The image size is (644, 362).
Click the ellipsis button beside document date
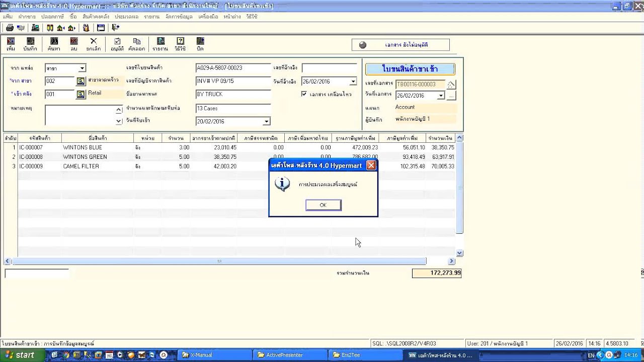[x=451, y=96]
